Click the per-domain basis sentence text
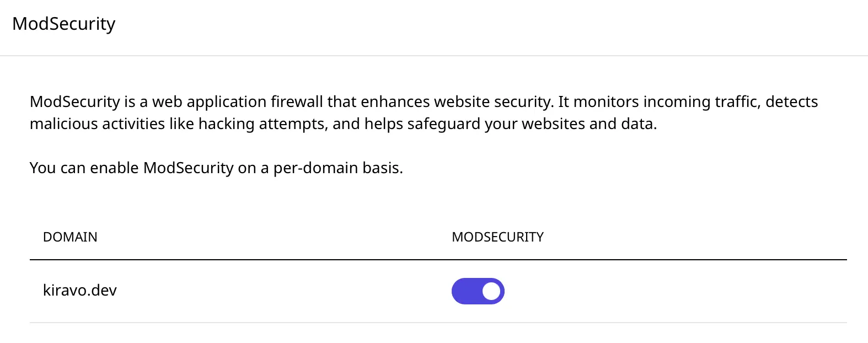Screen dimensions: 868x343 coord(216,168)
